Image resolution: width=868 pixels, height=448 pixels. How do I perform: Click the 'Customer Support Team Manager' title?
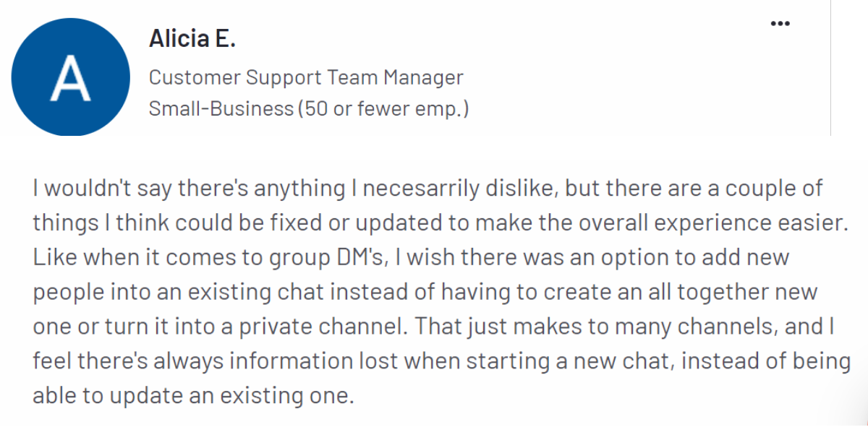point(307,77)
